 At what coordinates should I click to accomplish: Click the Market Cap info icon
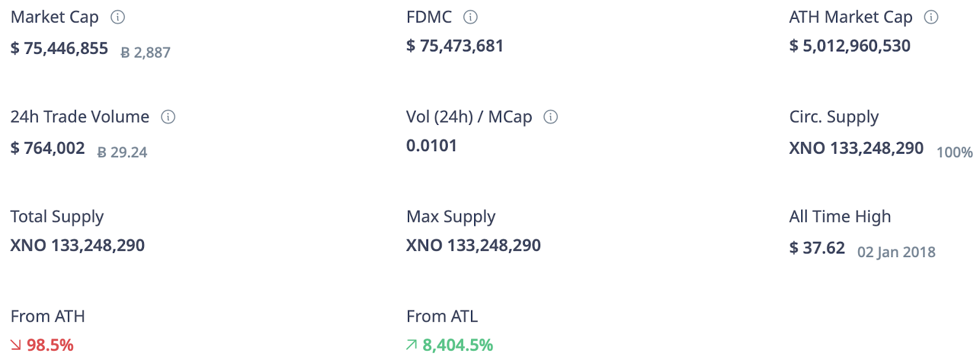coord(118,17)
